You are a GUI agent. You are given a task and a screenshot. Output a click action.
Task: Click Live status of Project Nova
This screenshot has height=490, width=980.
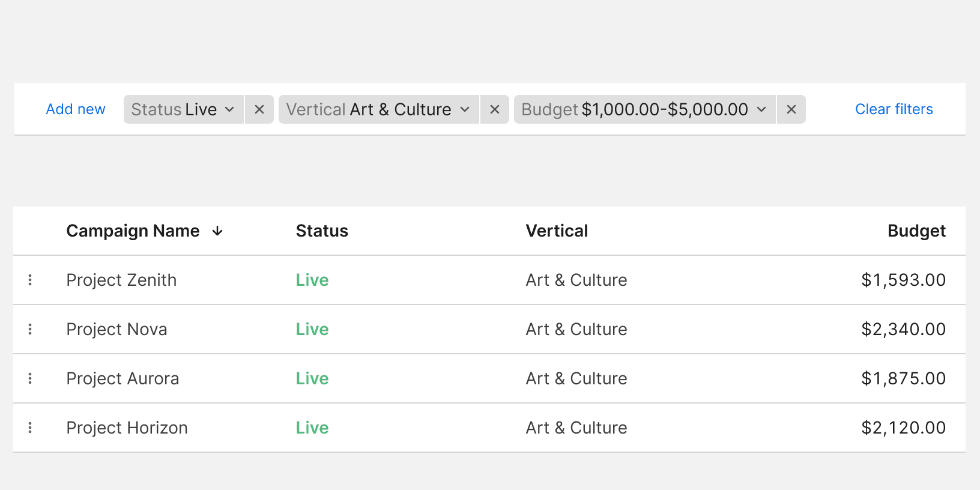pos(312,329)
